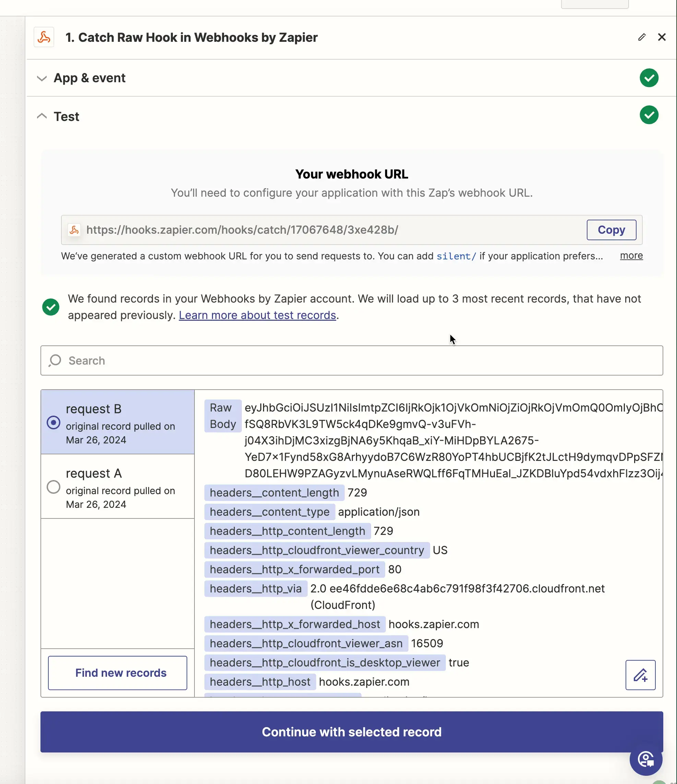Viewport: 677px width, 784px height.
Task: Select the request A radio button
Action: (x=54, y=487)
